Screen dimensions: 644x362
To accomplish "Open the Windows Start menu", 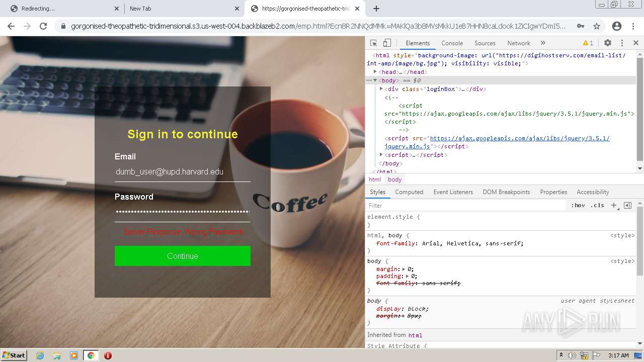I will [x=14, y=355].
